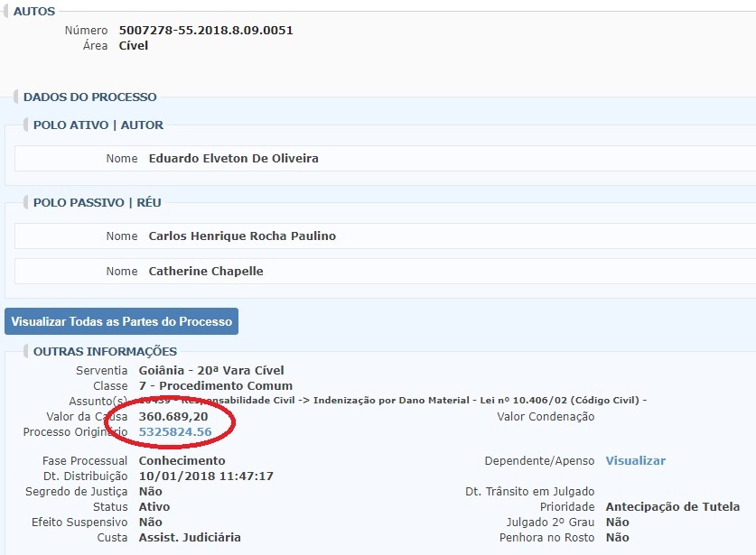Click the Prioridade value Antecipação de Tutela
Image resolution: width=756 pixels, height=555 pixels.
tap(672, 507)
